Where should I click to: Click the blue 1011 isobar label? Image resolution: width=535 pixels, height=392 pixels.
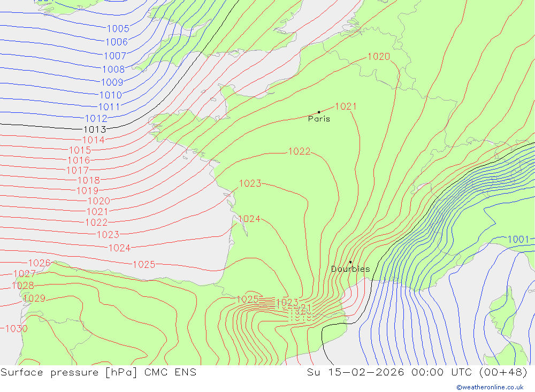coord(109,107)
